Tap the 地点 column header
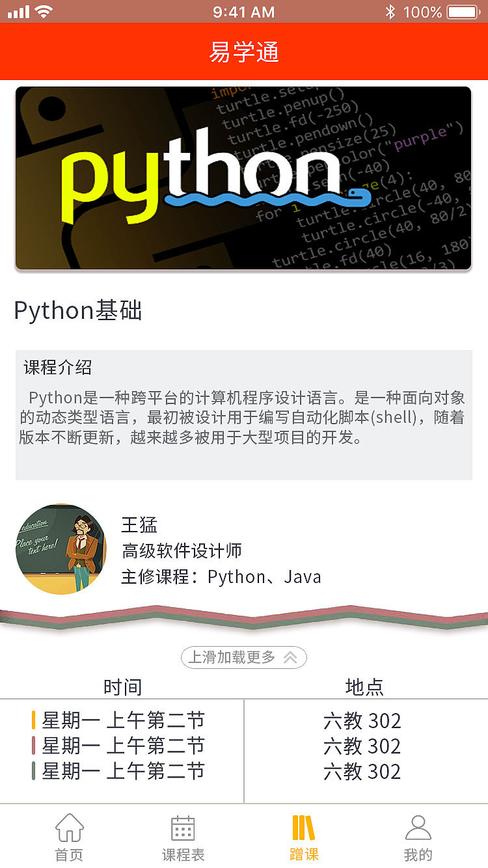The height and width of the screenshot is (868, 488). [364, 687]
